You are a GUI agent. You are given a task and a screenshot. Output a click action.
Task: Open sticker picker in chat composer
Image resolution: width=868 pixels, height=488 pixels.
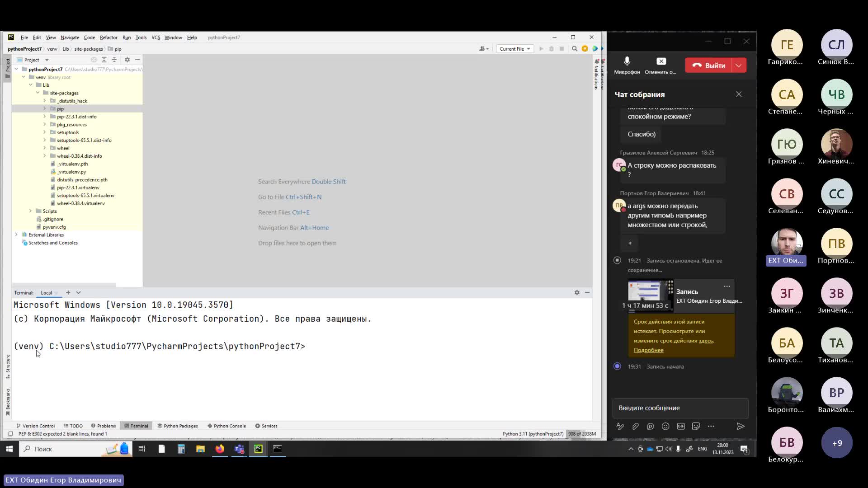[x=696, y=426]
